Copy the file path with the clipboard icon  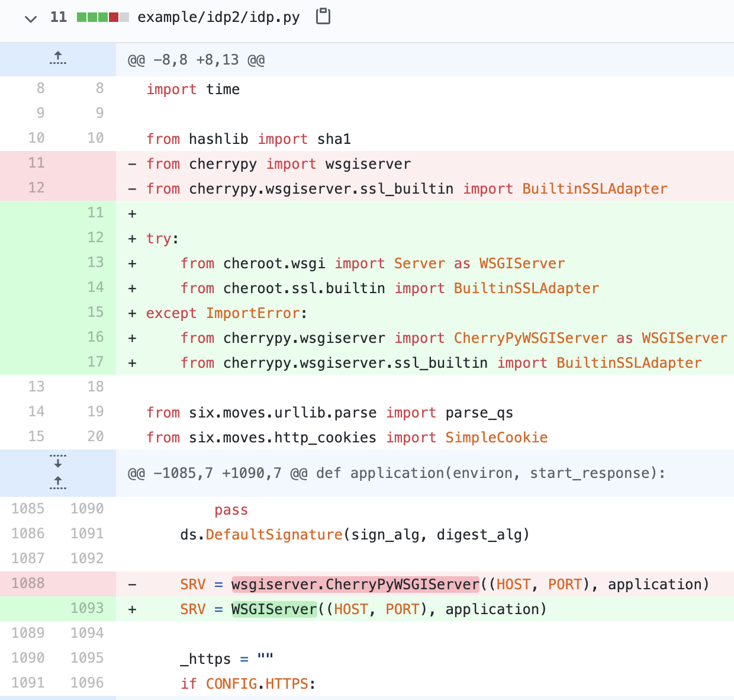(323, 17)
